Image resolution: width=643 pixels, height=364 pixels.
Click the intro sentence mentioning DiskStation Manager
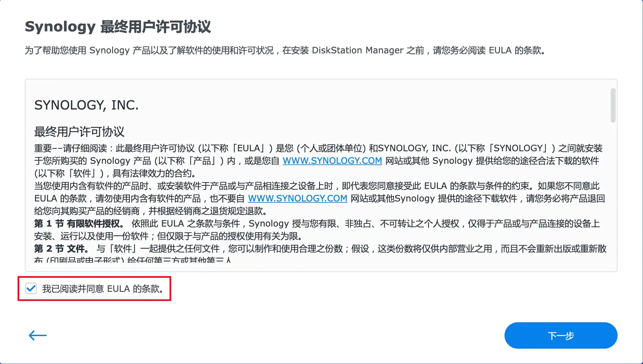coord(285,50)
